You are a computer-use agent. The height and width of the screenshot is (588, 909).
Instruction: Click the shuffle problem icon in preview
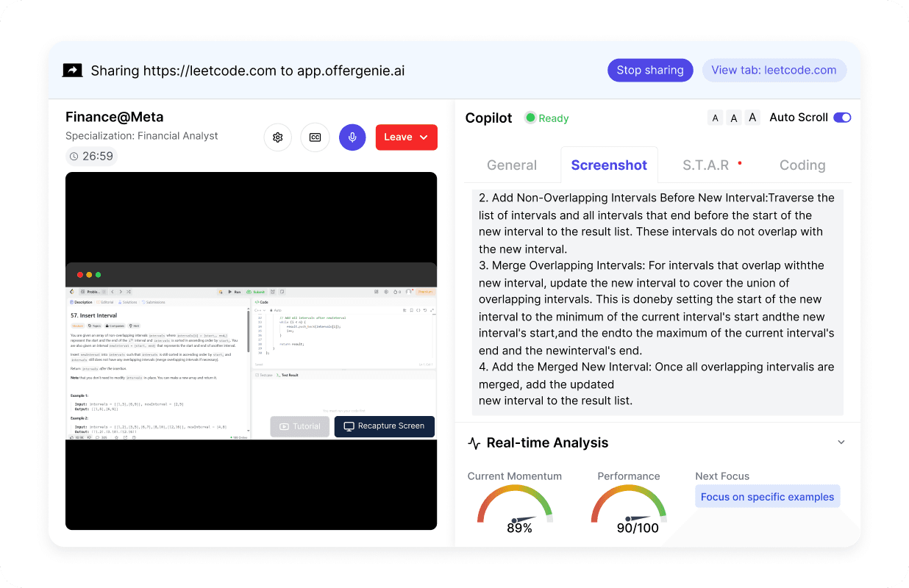click(129, 292)
